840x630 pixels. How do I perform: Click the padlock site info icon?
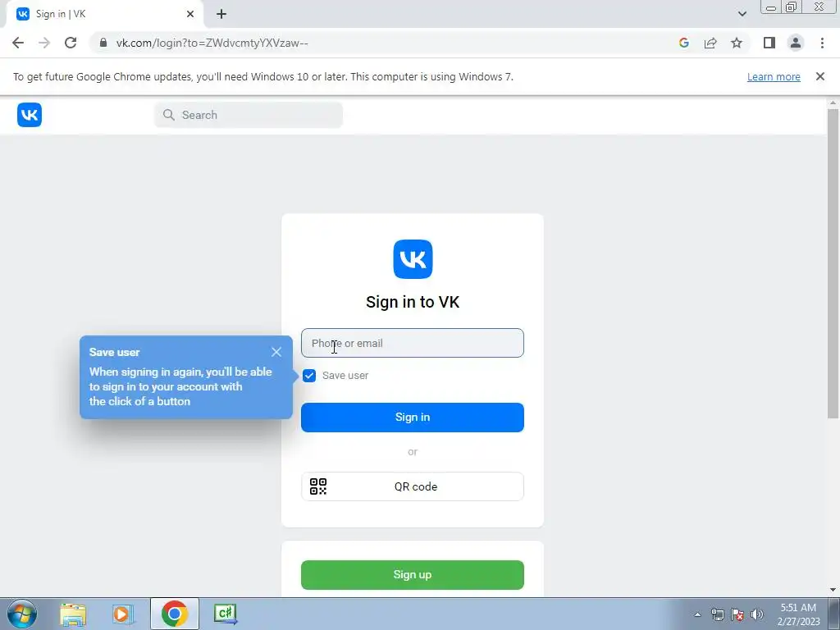pyautogui.click(x=103, y=43)
